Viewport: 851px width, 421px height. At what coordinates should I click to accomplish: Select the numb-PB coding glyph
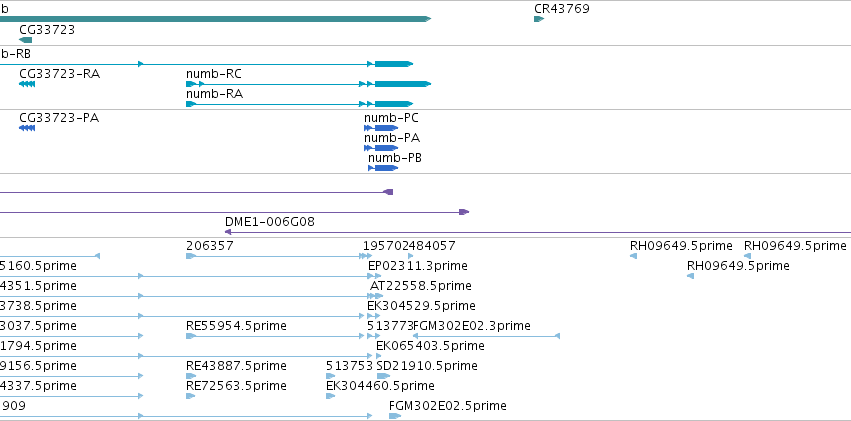click(x=383, y=168)
